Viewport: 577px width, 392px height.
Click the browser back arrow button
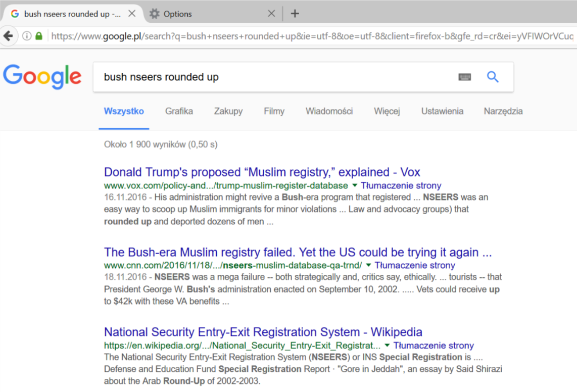[x=8, y=36]
